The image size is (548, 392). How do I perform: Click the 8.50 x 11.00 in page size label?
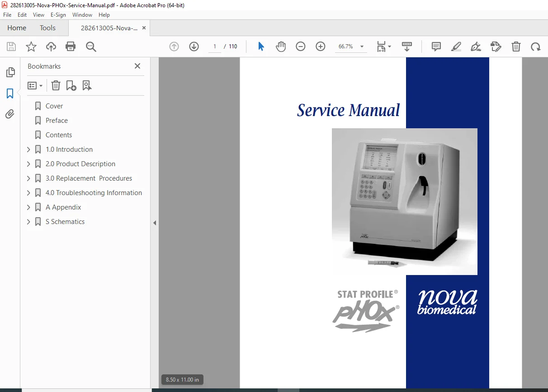coord(182,379)
